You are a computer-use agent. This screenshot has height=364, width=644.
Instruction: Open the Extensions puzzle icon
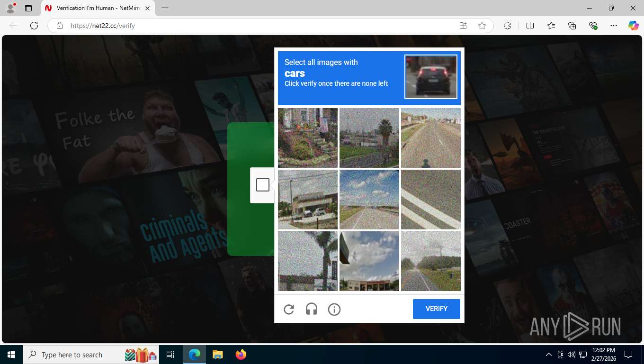(x=507, y=26)
